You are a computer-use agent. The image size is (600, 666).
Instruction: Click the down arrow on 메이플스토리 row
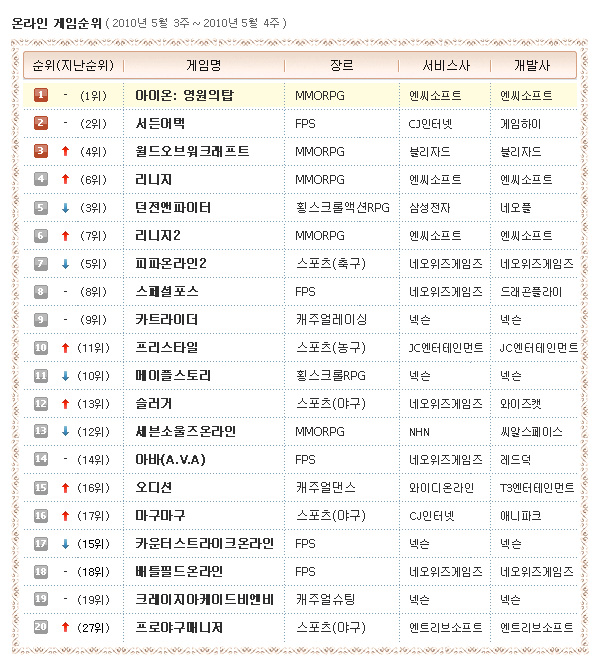[65, 375]
